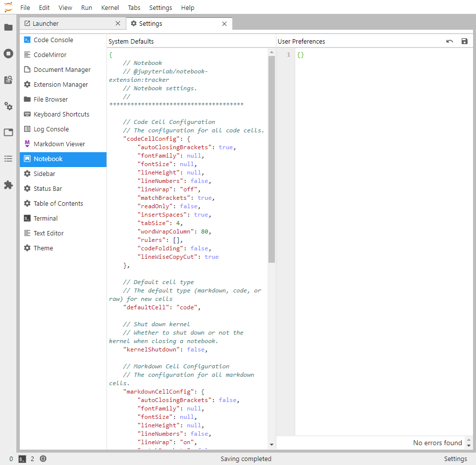
Task: Select the Settings tab
Action: 179,23
